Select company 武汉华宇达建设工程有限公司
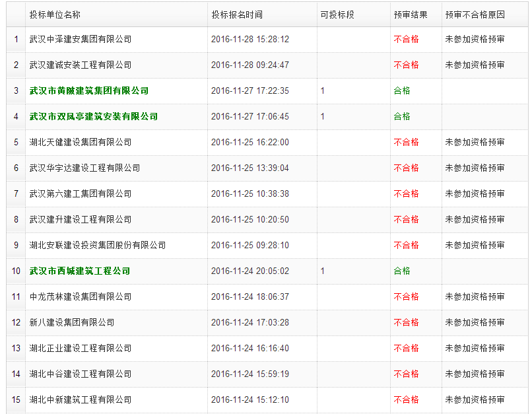The image size is (532, 414). [x=84, y=168]
